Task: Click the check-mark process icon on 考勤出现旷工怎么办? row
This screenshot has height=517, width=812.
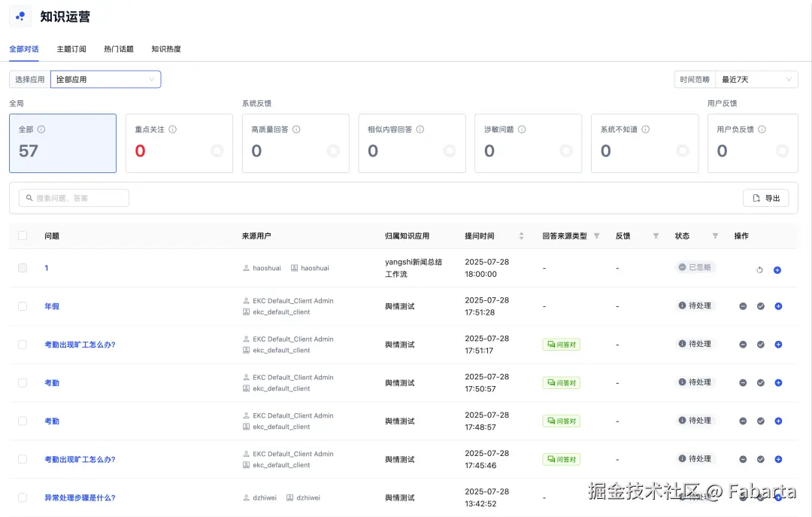Action: tap(759, 344)
